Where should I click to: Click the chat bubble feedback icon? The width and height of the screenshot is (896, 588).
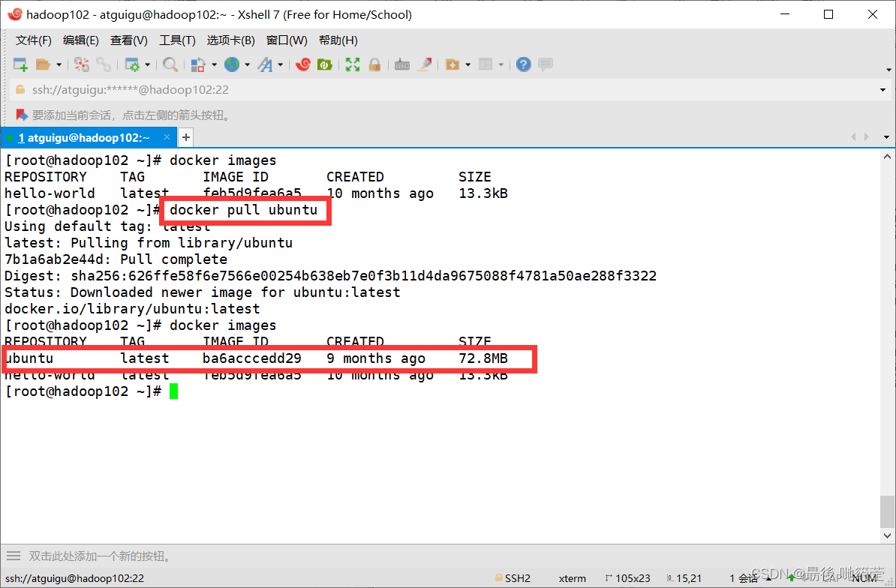click(546, 64)
